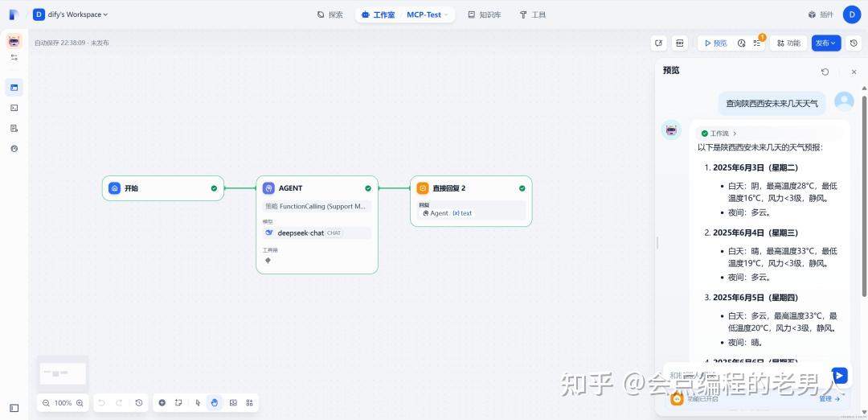Open change history in bottom toolbar

(139, 403)
